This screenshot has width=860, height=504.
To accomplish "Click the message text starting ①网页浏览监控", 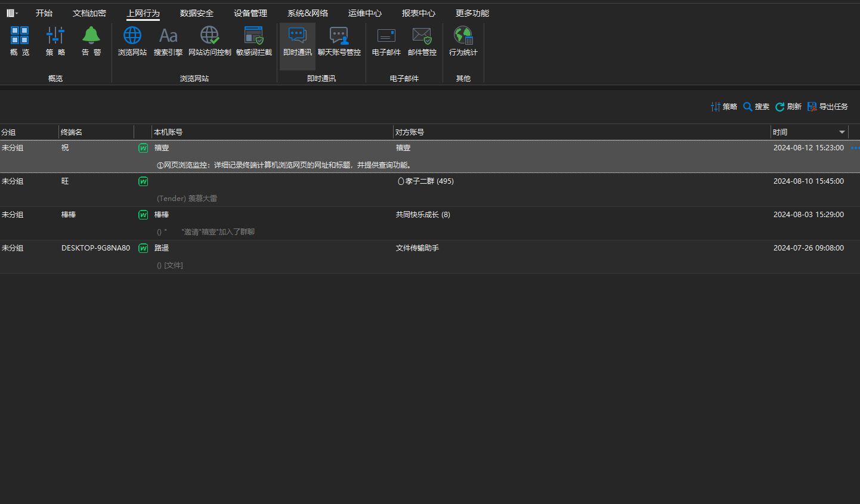I will (x=285, y=165).
